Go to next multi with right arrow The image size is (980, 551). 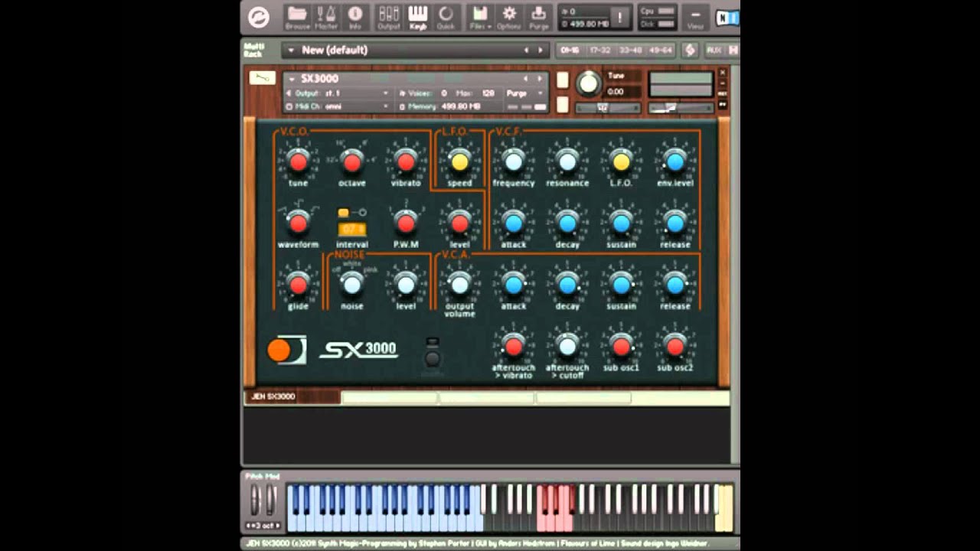[541, 51]
